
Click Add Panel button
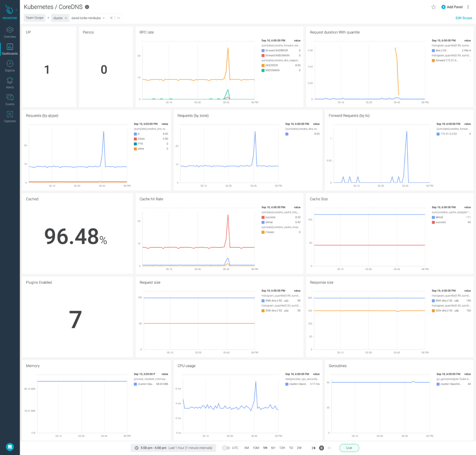click(x=452, y=7)
